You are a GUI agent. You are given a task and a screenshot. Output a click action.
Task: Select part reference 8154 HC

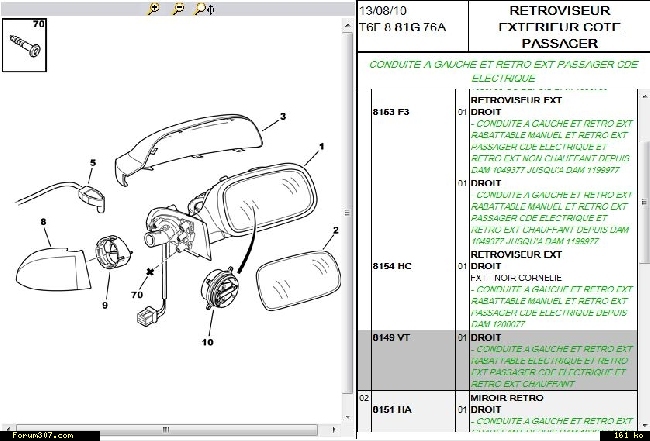tap(392, 266)
